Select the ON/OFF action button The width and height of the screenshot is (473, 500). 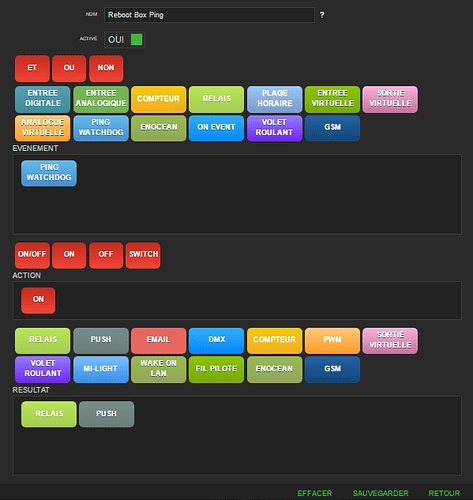[x=32, y=255]
